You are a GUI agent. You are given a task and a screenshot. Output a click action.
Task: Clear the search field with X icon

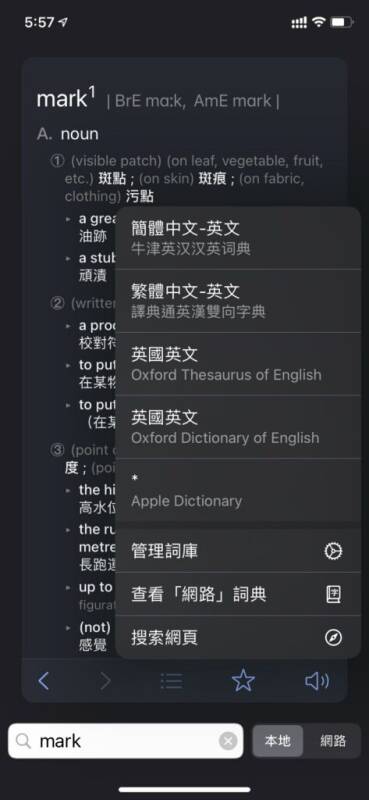(x=228, y=740)
